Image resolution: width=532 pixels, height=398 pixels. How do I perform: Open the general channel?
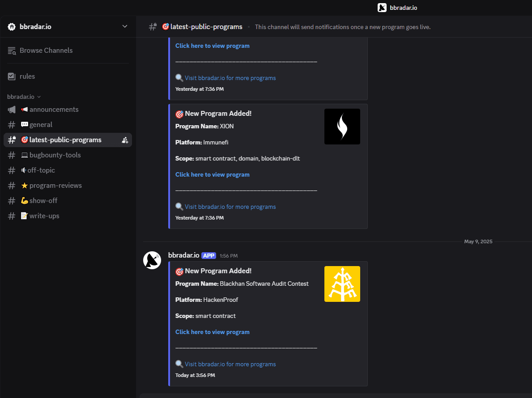(41, 124)
